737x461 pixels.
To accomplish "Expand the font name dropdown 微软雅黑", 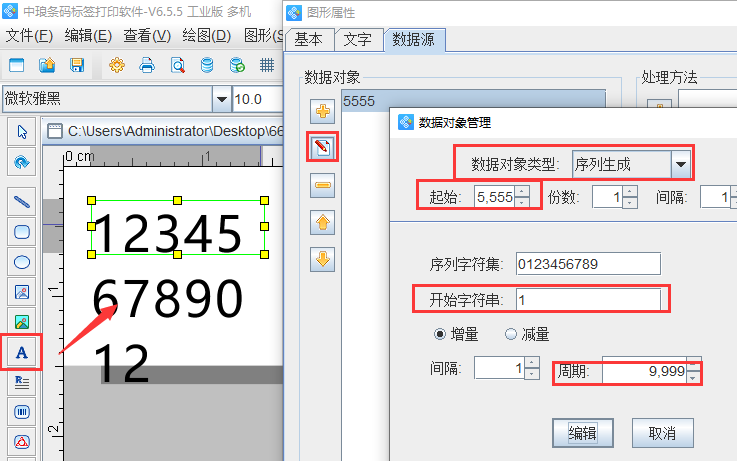I will [x=220, y=99].
